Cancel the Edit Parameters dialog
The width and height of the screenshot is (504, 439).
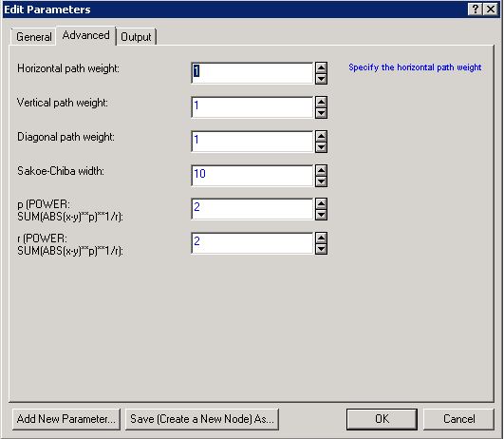click(x=458, y=419)
